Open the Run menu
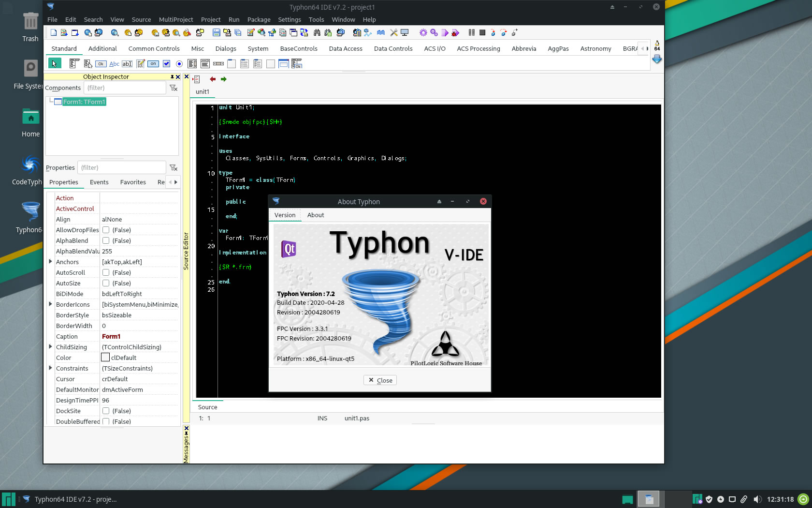 click(x=234, y=20)
